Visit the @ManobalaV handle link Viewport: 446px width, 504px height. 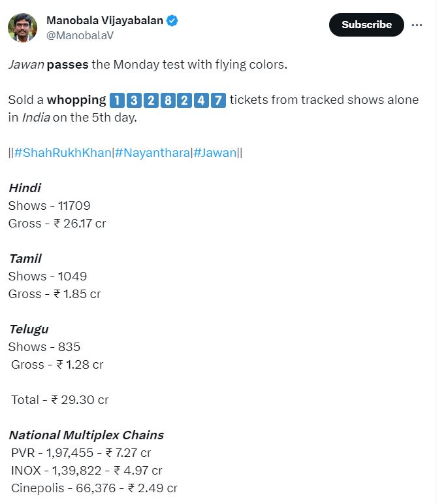[x=80, y=35]
